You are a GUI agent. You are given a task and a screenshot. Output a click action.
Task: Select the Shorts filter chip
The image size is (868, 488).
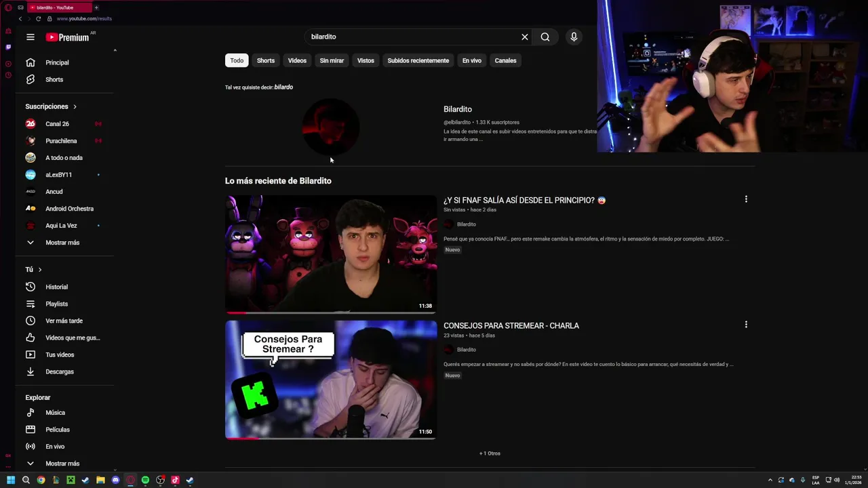click(x=266, y=60)
